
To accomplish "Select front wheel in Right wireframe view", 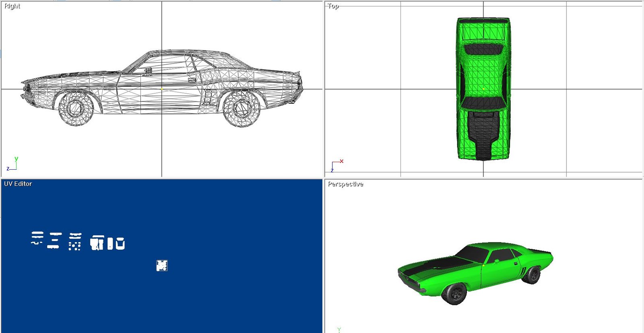I will (76, 108).
